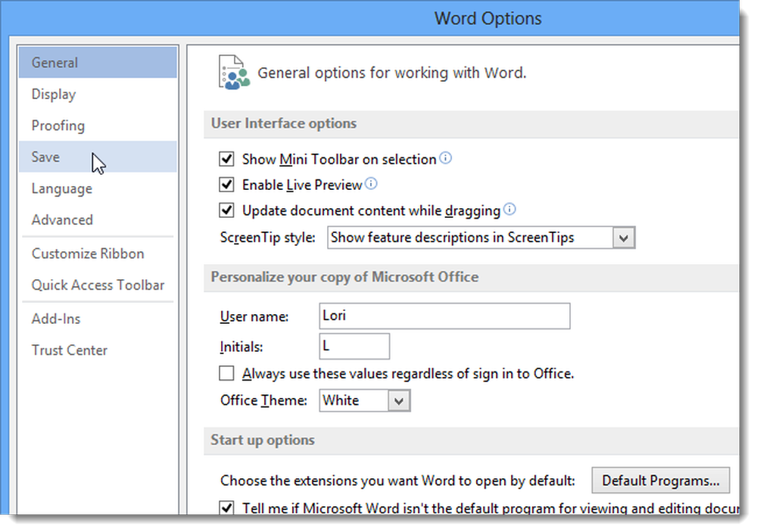The width and height of the screenshot is (757, 532).
Task: Select the General category
Action: click(x=98, y=62)
